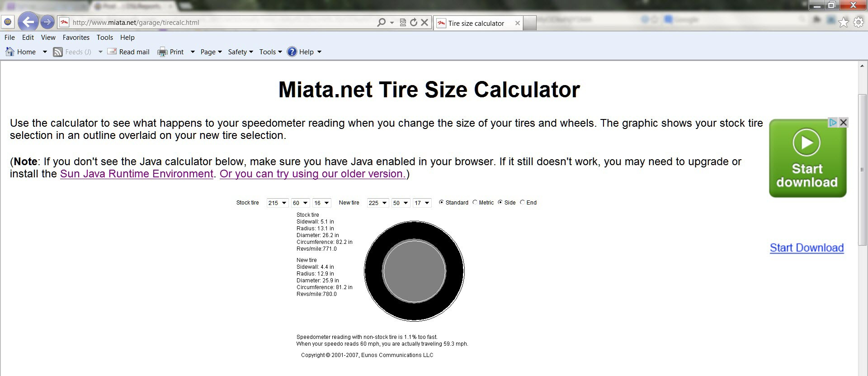Click the Start Download text link

[x=807, y=248]
